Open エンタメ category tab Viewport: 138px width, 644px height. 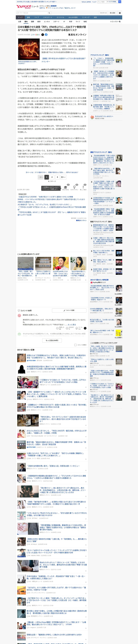(47, 21)
